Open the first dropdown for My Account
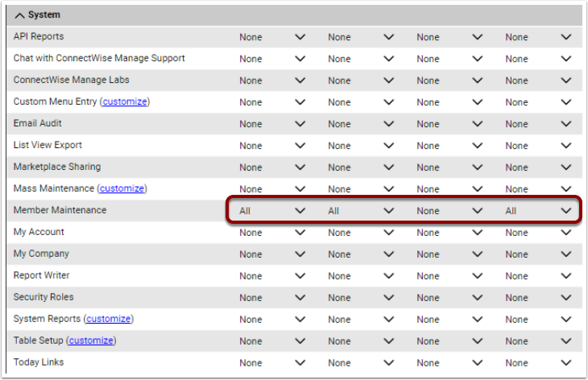Screen dimensions: 588x380 point(272,233)
